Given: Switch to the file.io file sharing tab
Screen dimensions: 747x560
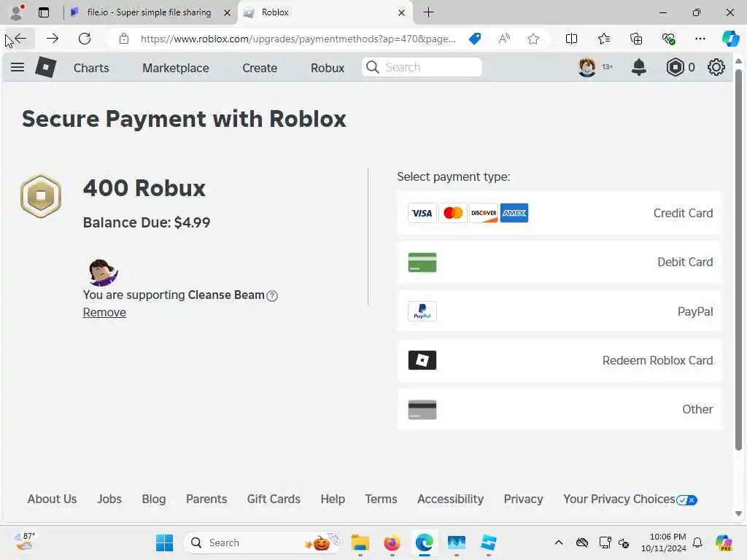Looking at the screenshot, I should click(149, 12).
